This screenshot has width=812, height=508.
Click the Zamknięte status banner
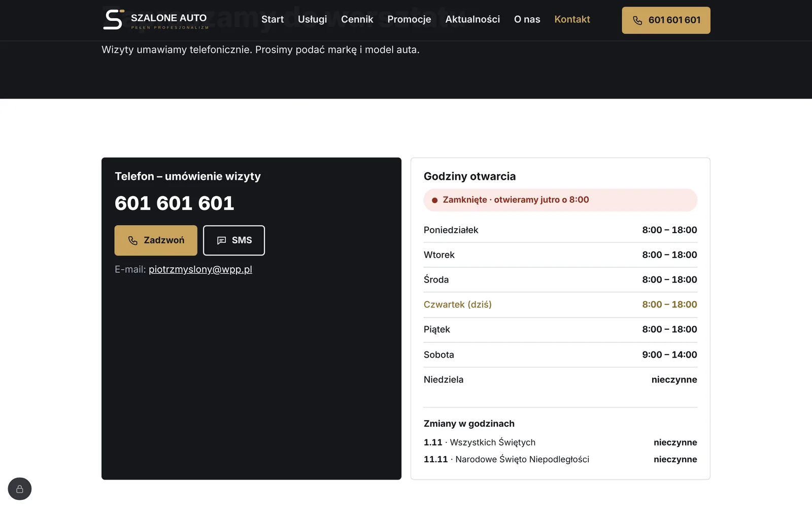click(x=560, y=200)
